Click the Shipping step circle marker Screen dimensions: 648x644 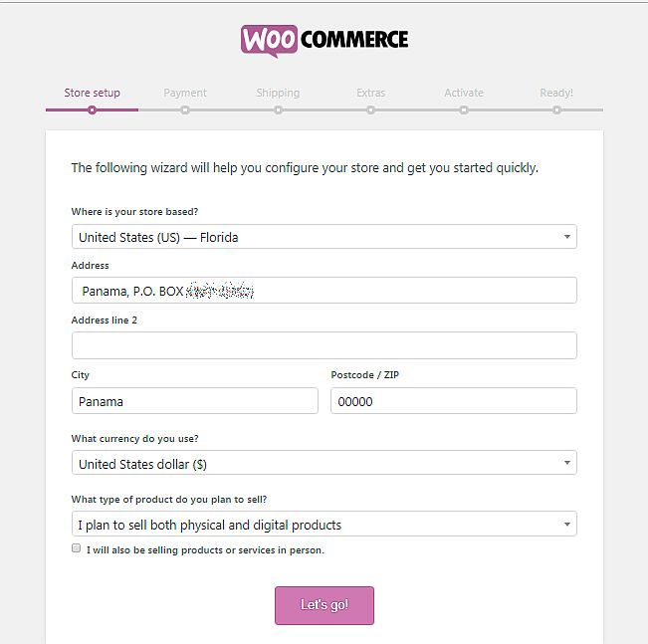point(278,109)
